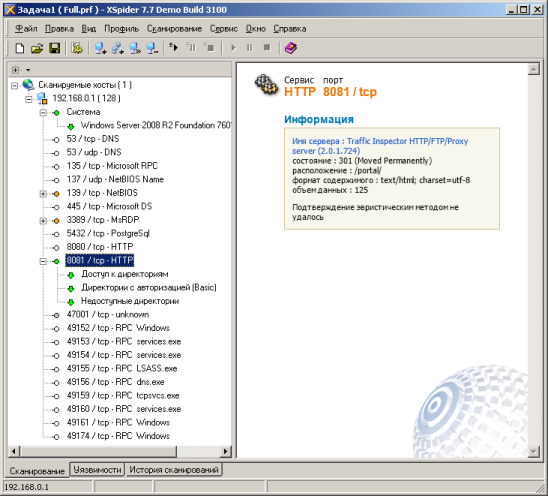This screenshot has height=496, width=548.
Task: Open the dropdown arrow above the host tree
Action: coord(28,70)
